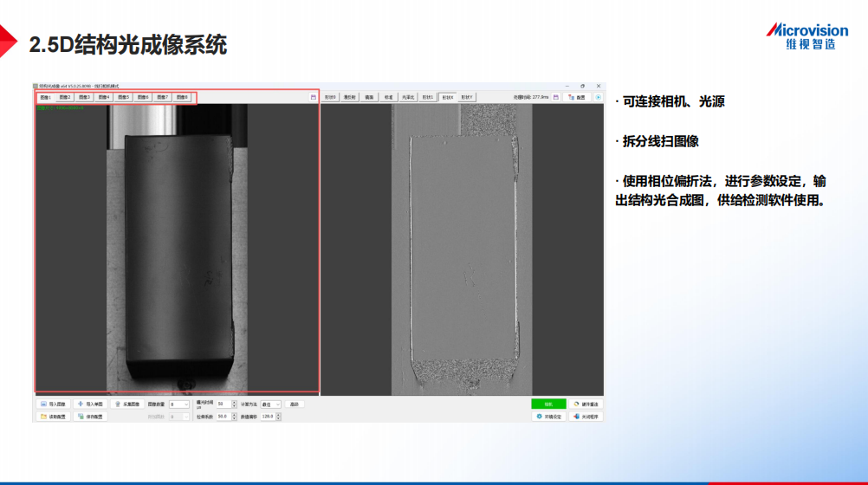Click the save icon beside processing time
The width and height of the screenshot is (868, 485).
(x=556, y=98)
